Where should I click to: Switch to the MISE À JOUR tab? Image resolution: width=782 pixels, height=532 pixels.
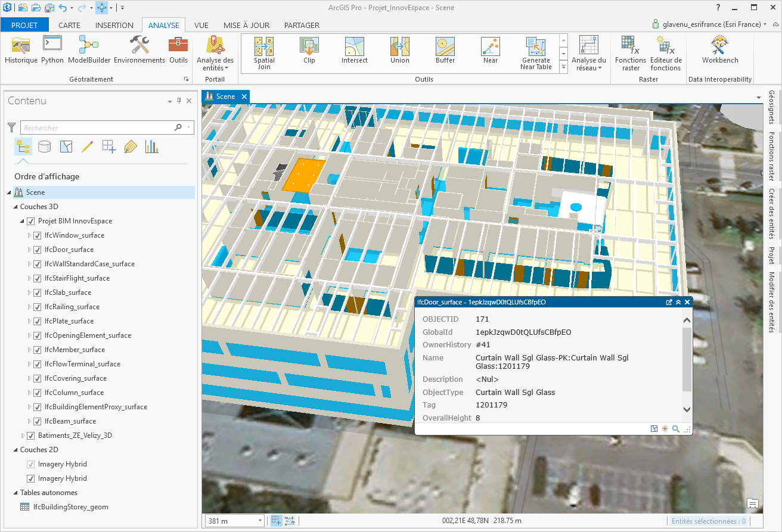click(246, 25)
